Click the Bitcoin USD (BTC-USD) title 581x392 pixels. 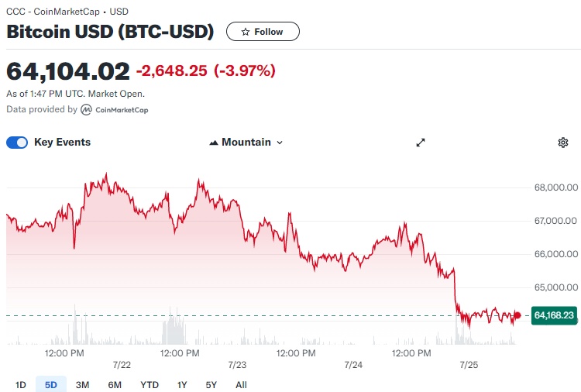click(x=110, y=32)
